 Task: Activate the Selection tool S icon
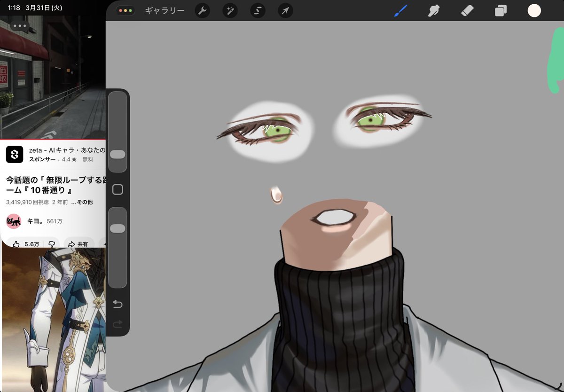pos(257,10)
